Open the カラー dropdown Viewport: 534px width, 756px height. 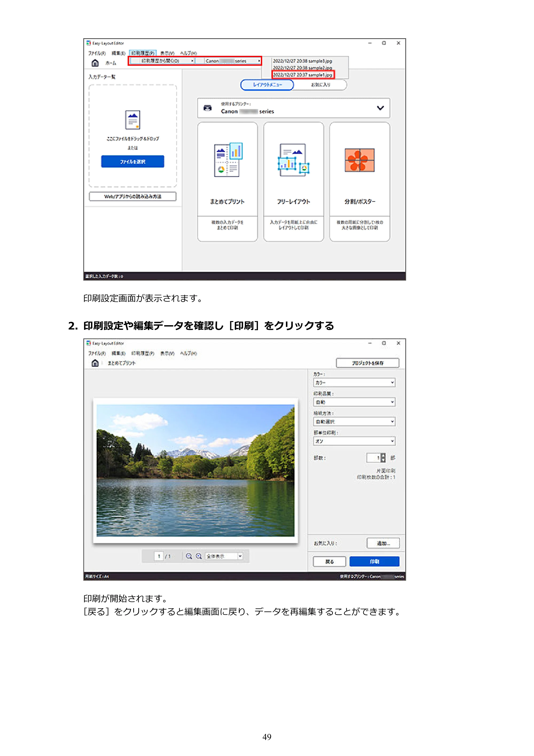pyautogui.click(x=354, y=383)
